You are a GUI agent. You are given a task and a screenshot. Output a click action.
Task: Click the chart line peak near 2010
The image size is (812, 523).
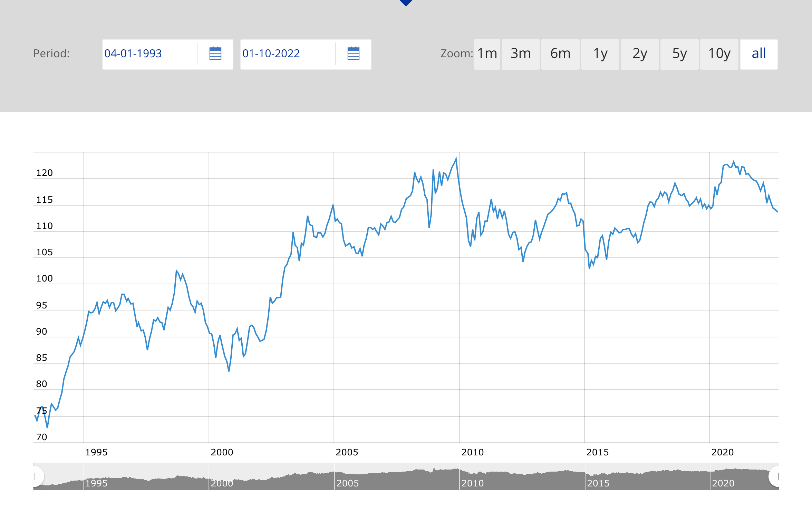coord(456,159)
